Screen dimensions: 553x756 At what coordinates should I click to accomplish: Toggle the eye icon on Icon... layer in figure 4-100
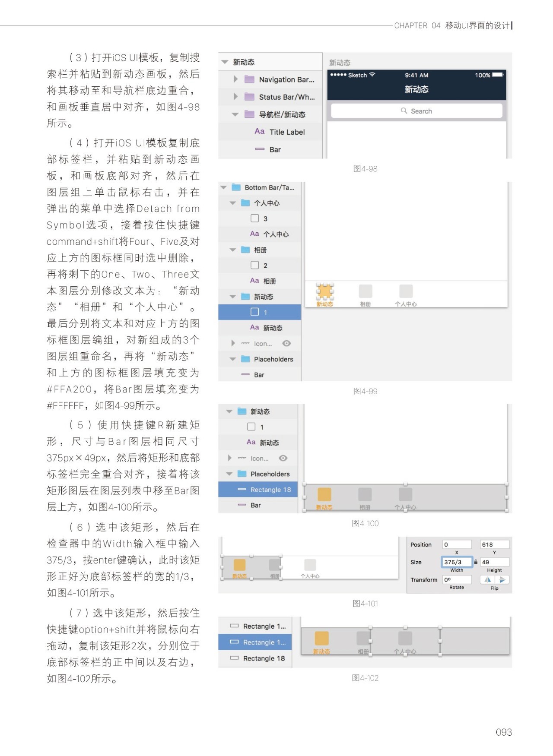click(x=283, y=458)
